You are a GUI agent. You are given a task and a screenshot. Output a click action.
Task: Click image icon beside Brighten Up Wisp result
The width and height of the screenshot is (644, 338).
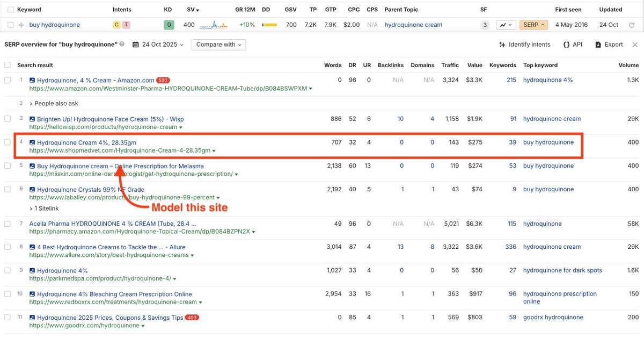[32, 119]
